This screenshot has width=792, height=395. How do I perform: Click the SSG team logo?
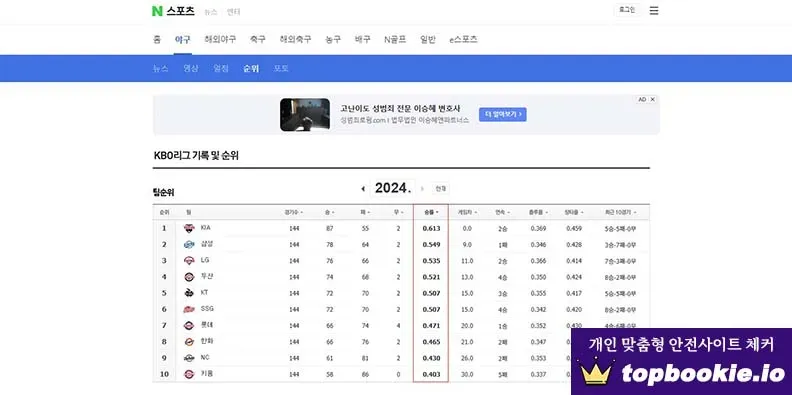189,309
